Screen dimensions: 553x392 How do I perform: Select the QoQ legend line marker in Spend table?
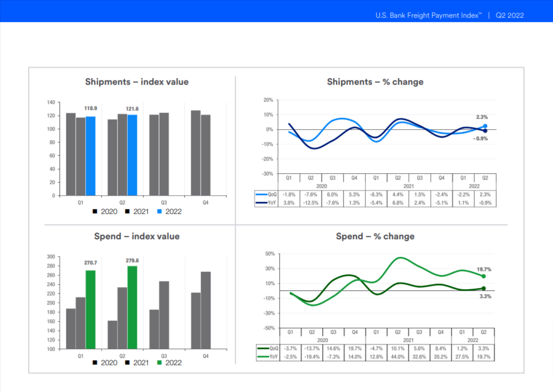[x=263, y=349]
